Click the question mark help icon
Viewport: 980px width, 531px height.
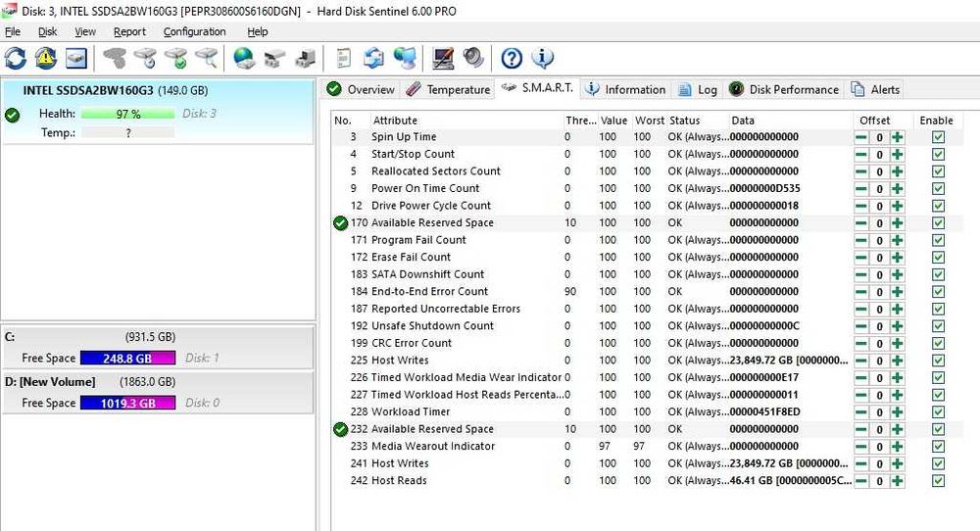[512, 58]
